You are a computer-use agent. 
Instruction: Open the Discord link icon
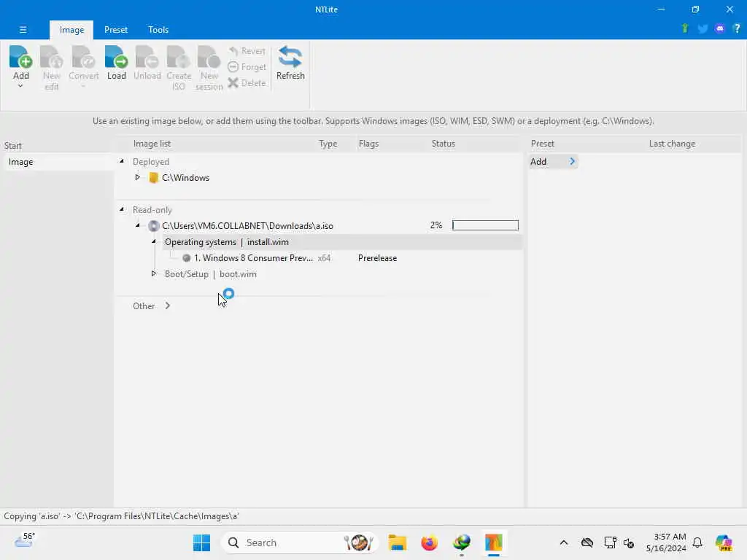tap(720, 28)
